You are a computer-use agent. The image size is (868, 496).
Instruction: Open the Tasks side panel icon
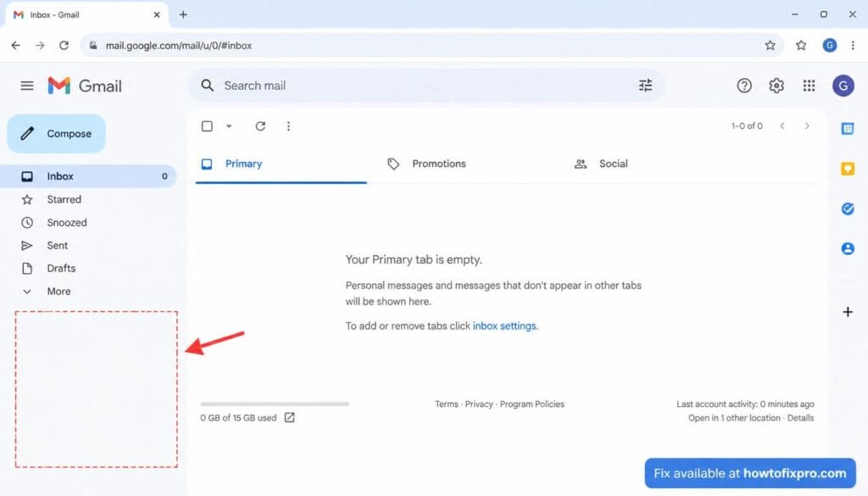tap(848, 209)
